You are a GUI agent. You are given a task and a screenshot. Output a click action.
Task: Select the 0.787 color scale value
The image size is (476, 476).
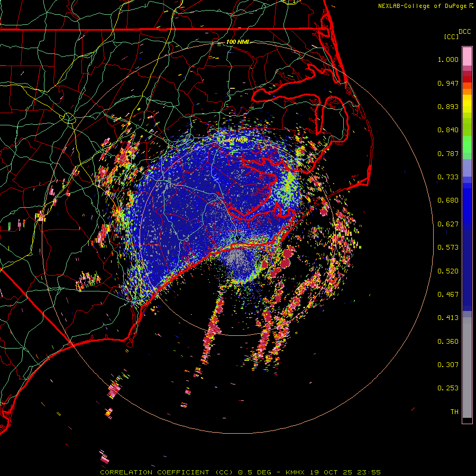point(448,153)
